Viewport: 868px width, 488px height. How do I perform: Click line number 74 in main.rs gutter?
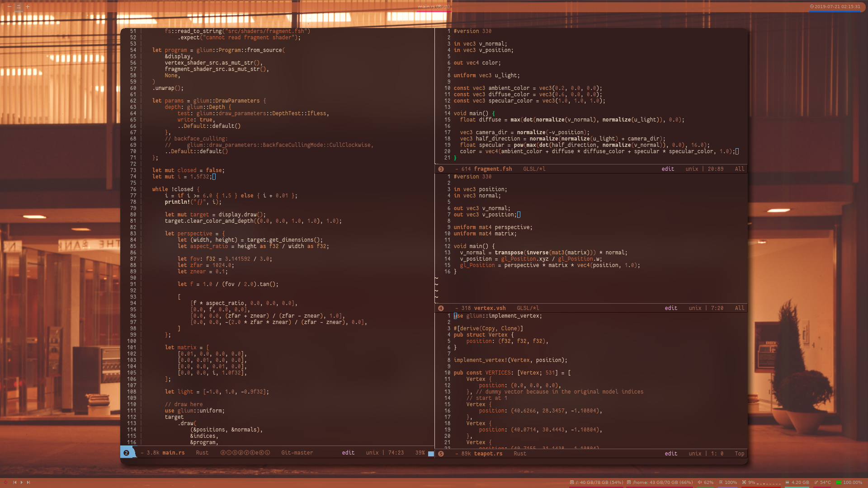coord(133,176)
